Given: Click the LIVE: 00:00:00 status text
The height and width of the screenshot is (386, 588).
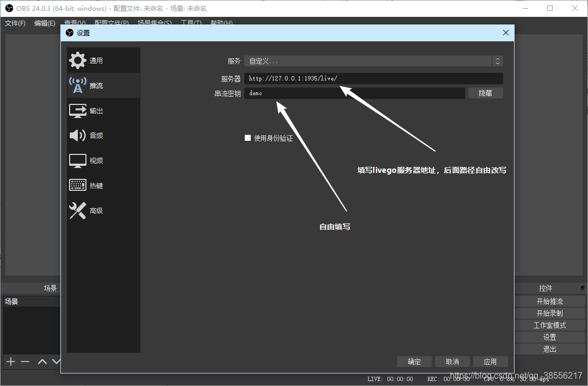Looking at the screenshot, I should click(391, 379).
